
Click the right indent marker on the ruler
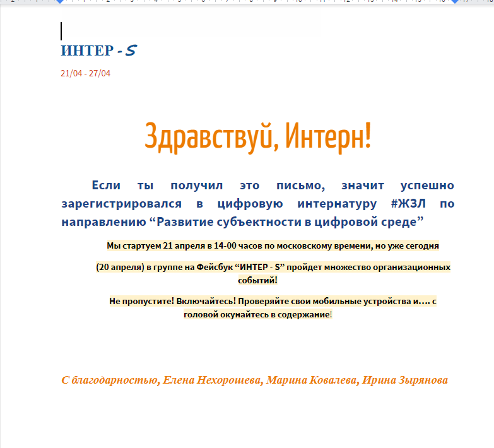(x=455, y=1)
